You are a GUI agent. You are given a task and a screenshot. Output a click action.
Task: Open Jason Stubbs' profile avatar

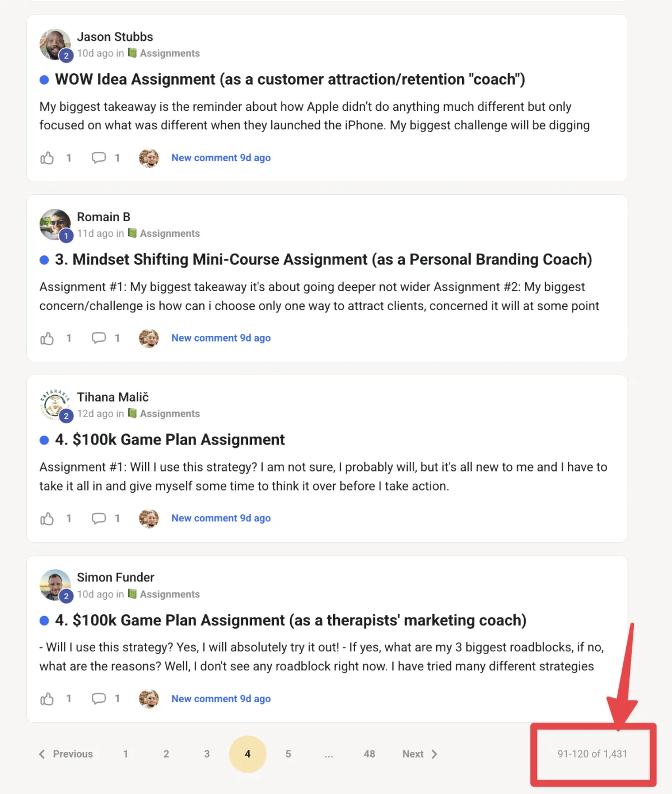(55, 44)
